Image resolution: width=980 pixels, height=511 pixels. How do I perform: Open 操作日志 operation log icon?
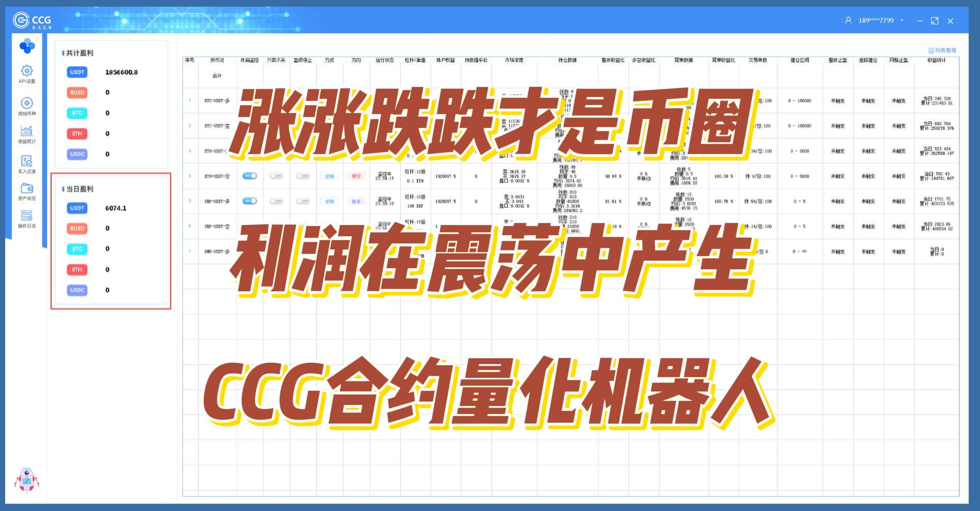tap(27, 215)
